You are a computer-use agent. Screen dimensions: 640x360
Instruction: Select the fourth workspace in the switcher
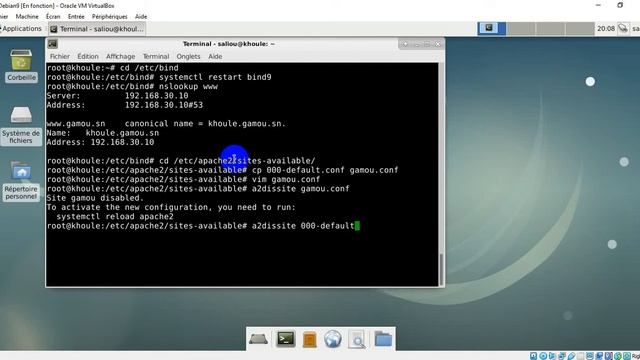[580, 29]
